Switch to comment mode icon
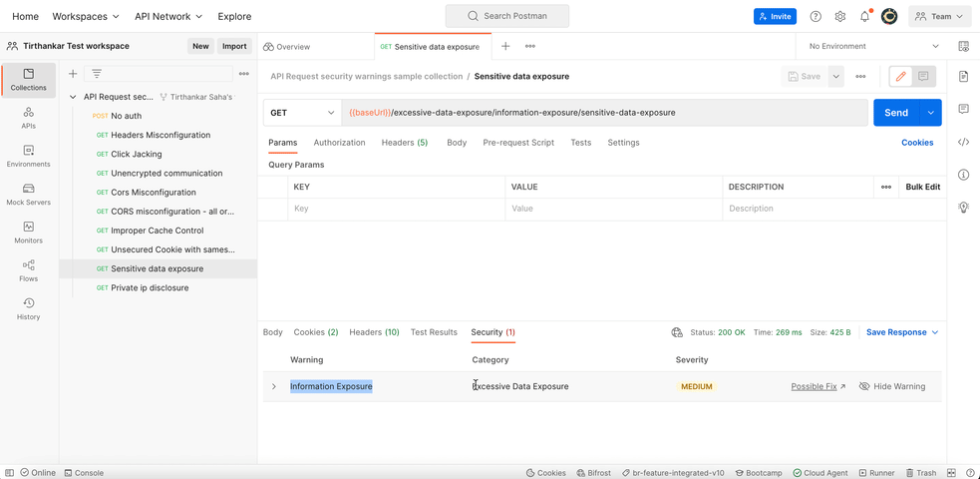Viewport: 980px width, 479px height. 923,76
